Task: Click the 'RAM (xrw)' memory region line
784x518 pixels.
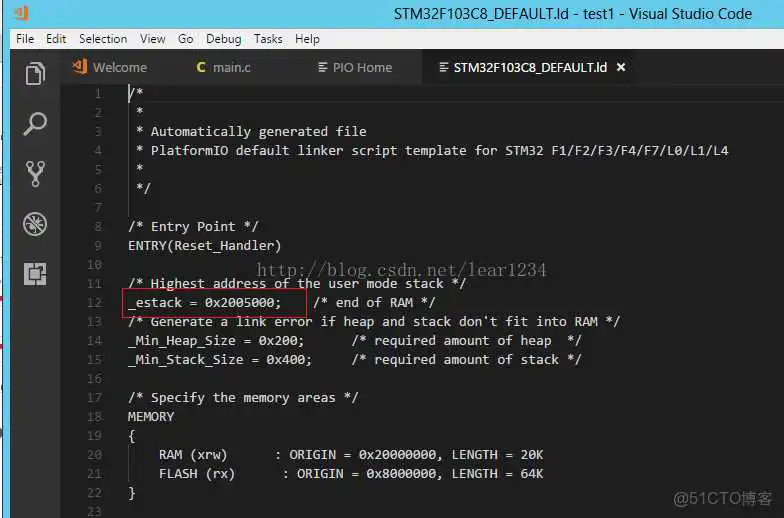Action: 351,454
